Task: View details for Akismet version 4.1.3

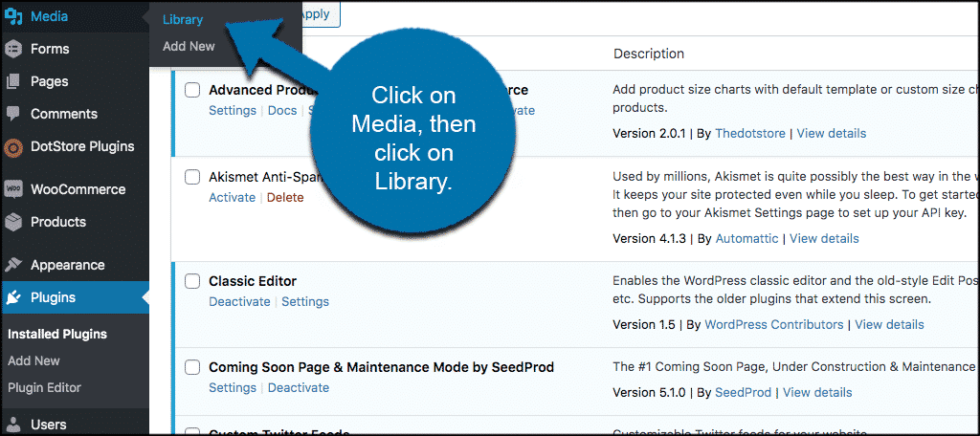Action: (x=824, y=239)
